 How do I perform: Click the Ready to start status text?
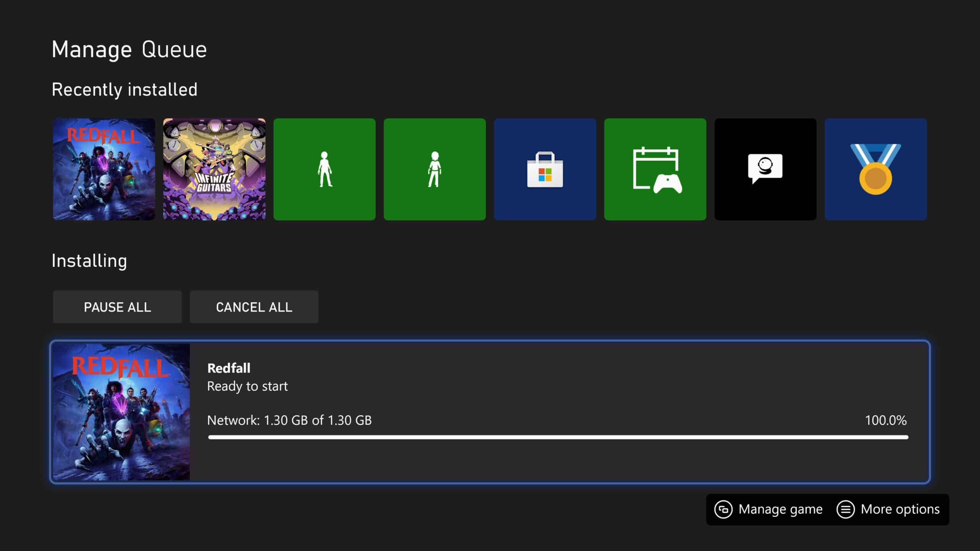click(x=247, y=386)
